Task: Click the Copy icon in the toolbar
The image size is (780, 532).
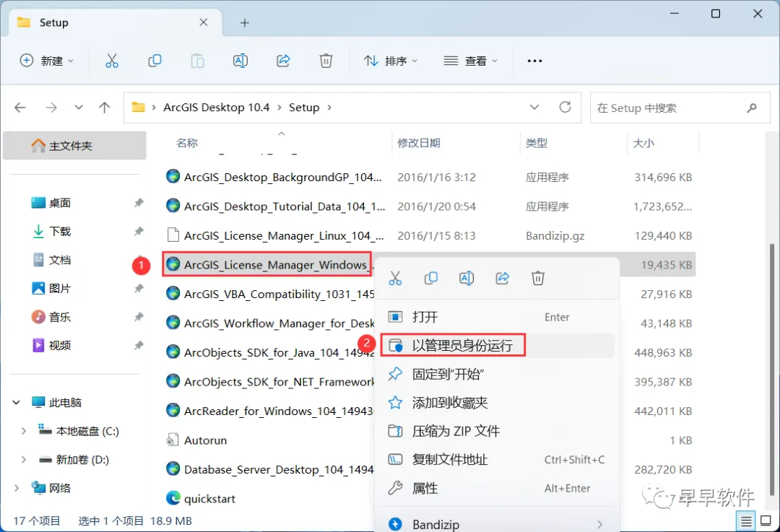Action: (155, 61)
